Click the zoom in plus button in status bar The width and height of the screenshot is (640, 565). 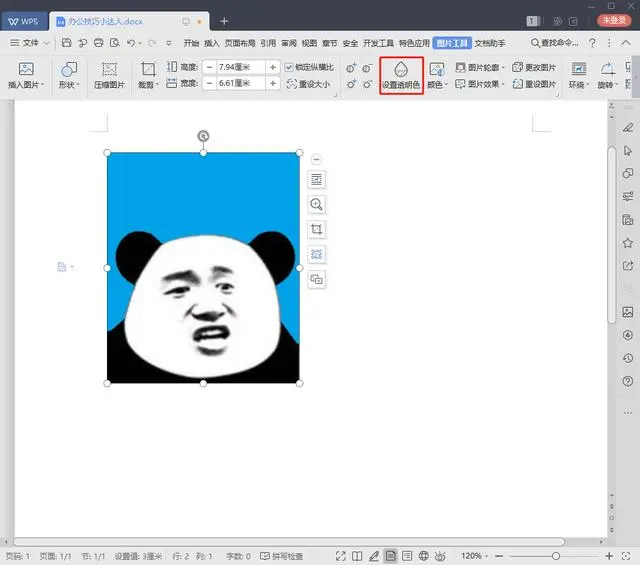pos(609,556)
